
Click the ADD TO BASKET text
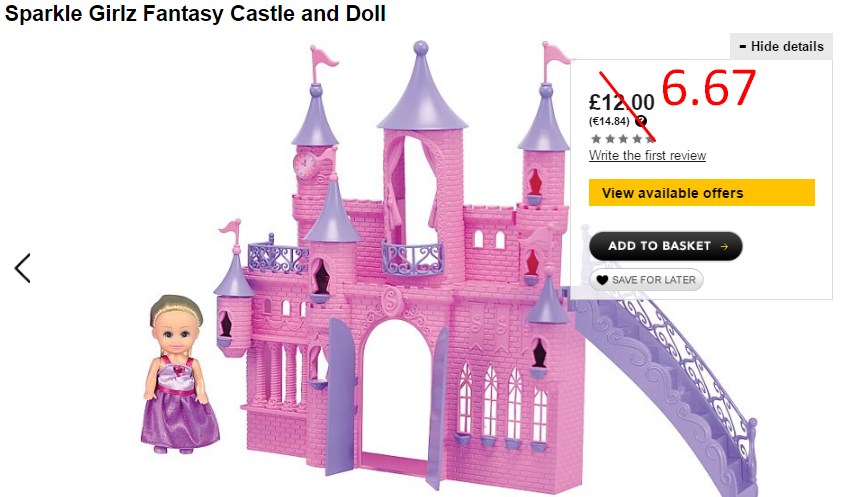659,246
